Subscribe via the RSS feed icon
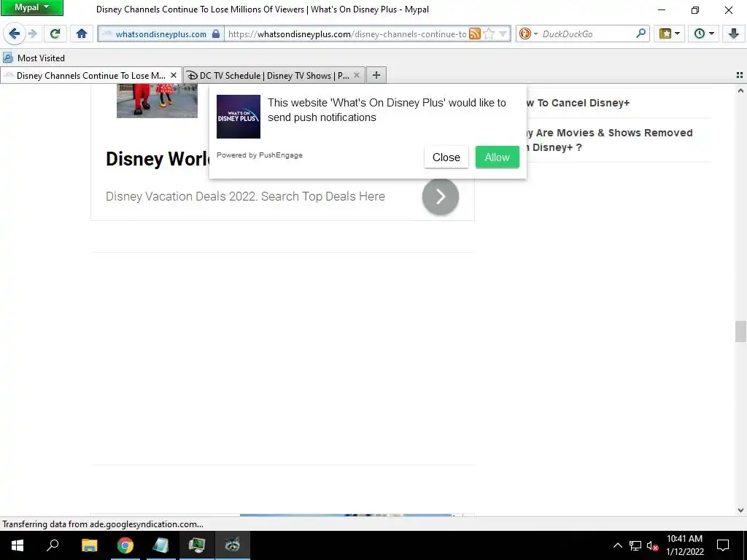The height and width of the screenshot is (560, 747). pyautogui.click(x=474, y=34)
